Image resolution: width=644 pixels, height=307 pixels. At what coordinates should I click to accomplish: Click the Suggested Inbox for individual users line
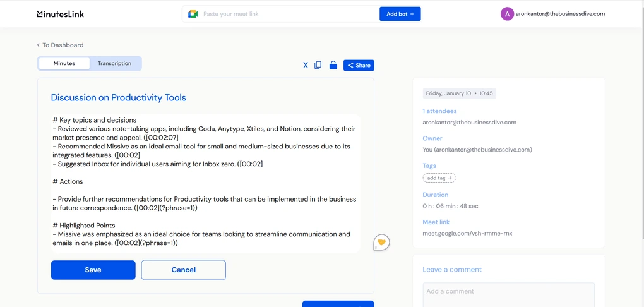pos(158,164)
